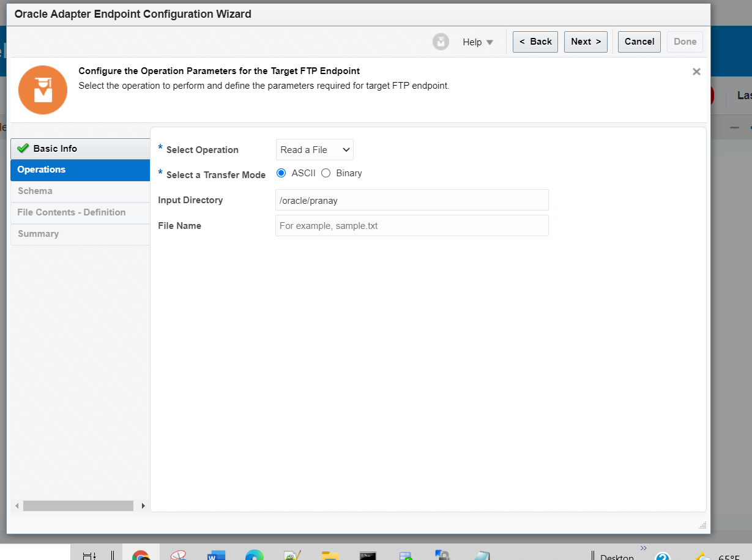
Task: Click the wizard resize grip in the corner
Action: tap(702, 525)
